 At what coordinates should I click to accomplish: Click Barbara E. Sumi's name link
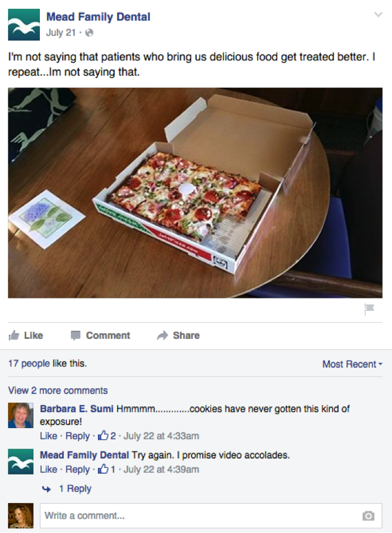pos(77,409)
